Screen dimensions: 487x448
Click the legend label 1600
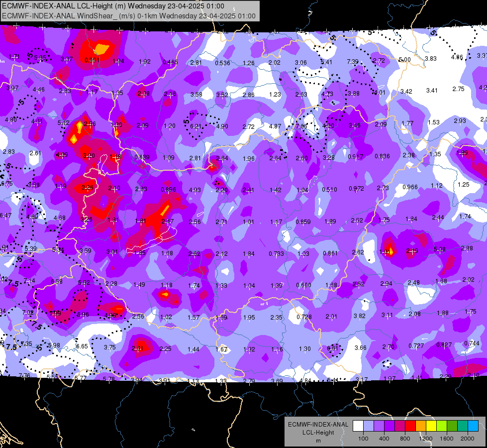tap(447, 439)
